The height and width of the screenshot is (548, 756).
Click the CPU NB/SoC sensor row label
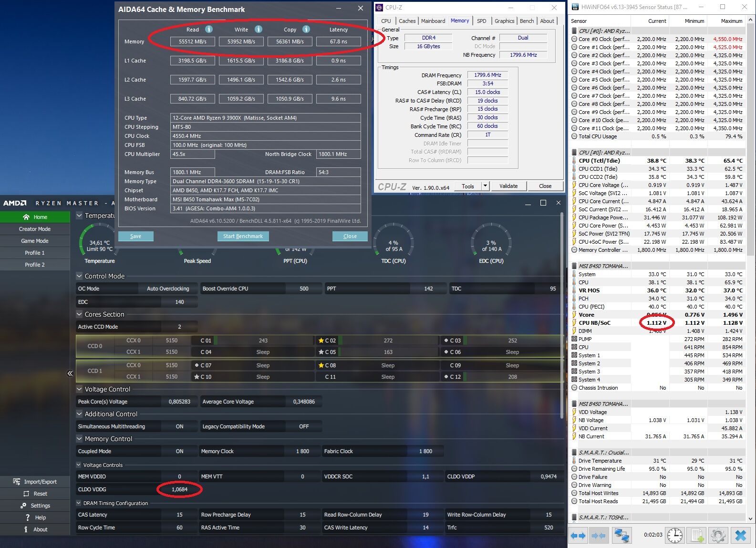point(594,323)
